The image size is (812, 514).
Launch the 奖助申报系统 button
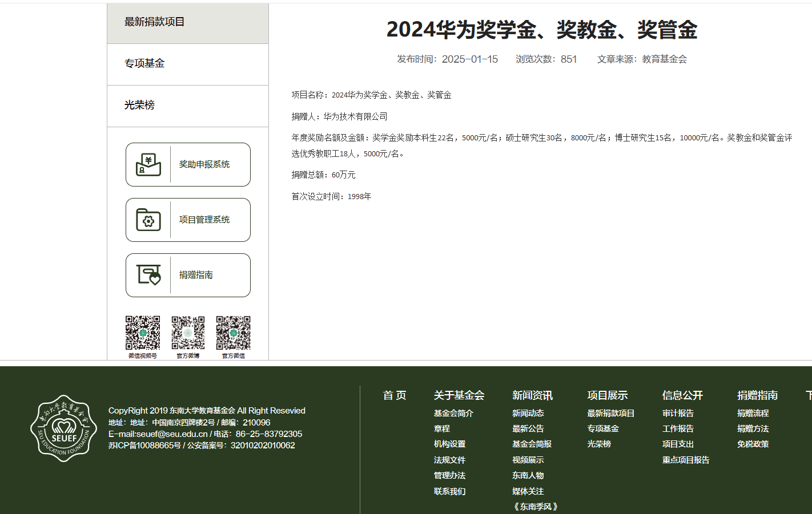click(188, 164)
